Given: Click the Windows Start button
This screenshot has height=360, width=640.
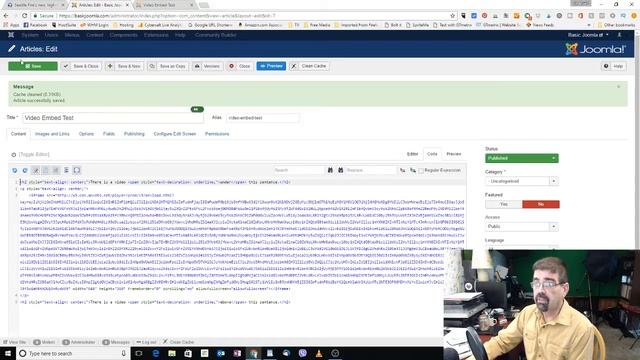Looking at the screenshot, I should point(8,353).
